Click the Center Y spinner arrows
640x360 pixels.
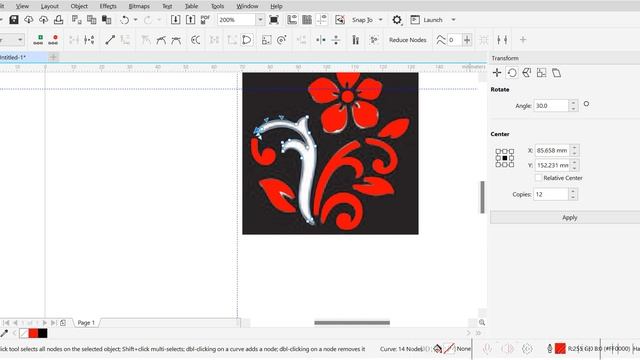[574, 165]
